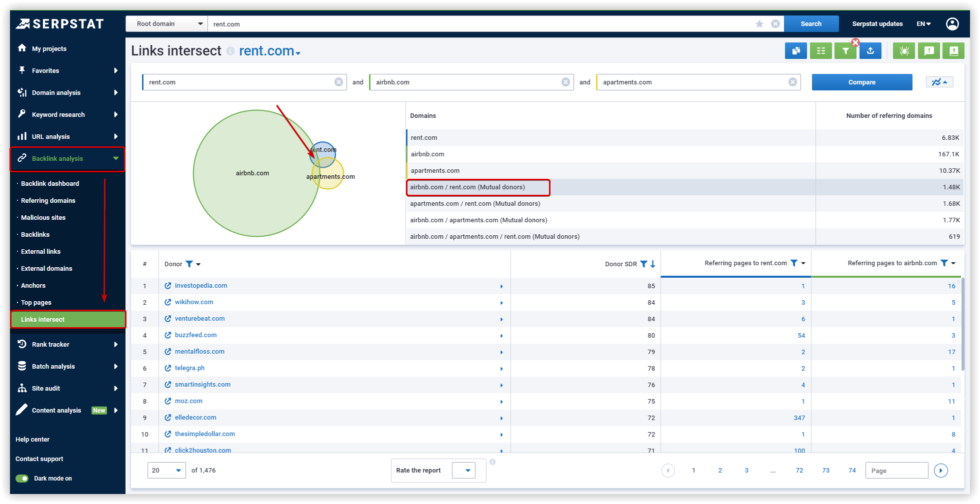Screen dimensions: 980x504
Task: Click the help question mark icon
Action: tap(953, 51)
